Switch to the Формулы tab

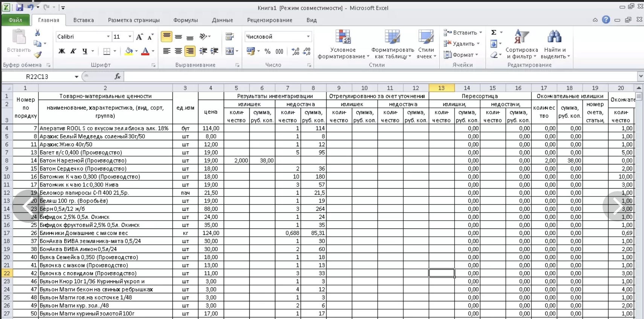[x=185, y=20]
